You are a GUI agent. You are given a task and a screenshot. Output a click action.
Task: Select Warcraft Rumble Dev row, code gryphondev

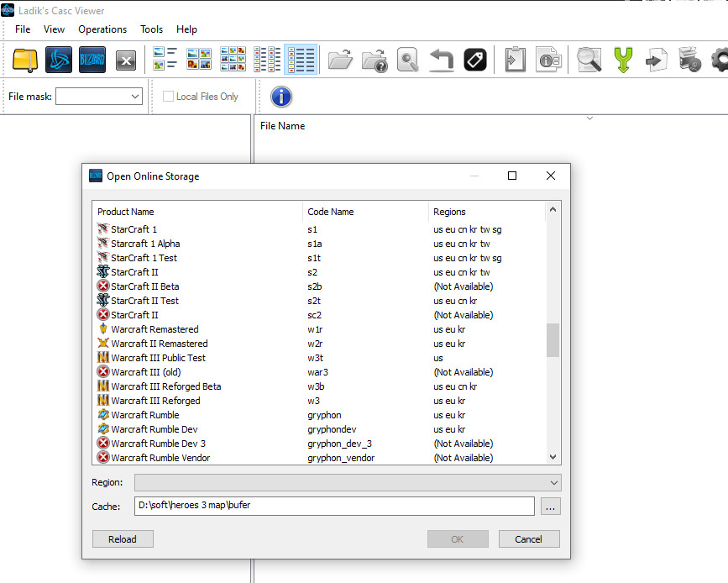click(x=320, y=429)
